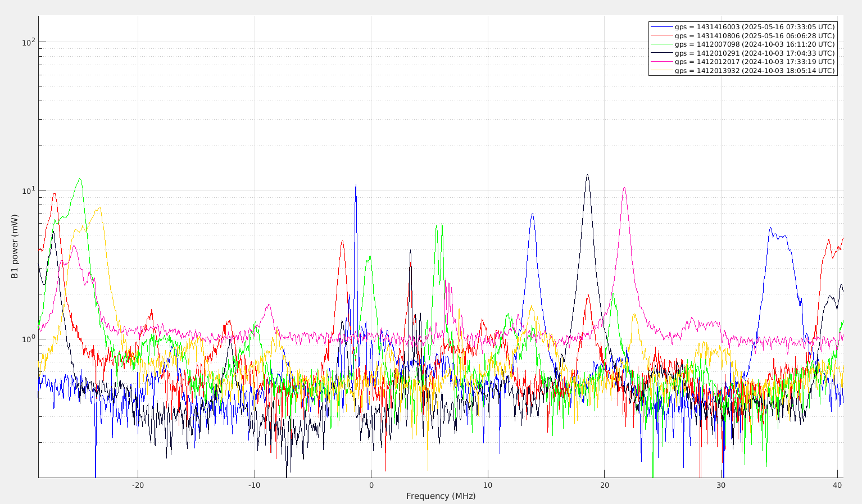Click the 20 tick label on x-axis
This screenshot has height=504, width=862.
[x=604, y=485]
